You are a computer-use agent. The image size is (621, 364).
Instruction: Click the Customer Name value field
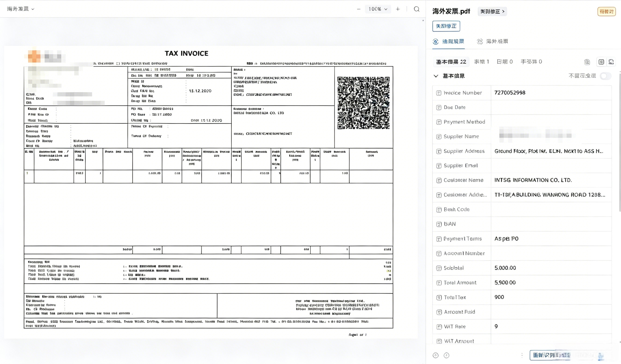(x=551, y=180)
